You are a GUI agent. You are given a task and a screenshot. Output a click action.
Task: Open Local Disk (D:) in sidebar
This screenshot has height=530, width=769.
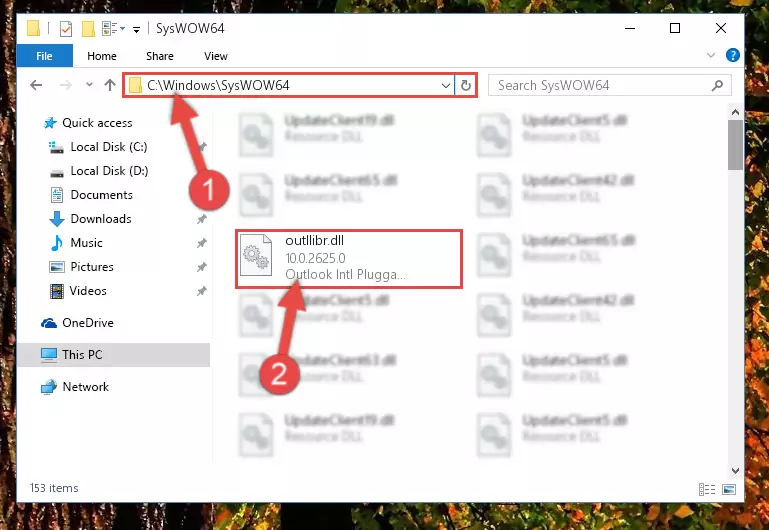click(109, 171)
